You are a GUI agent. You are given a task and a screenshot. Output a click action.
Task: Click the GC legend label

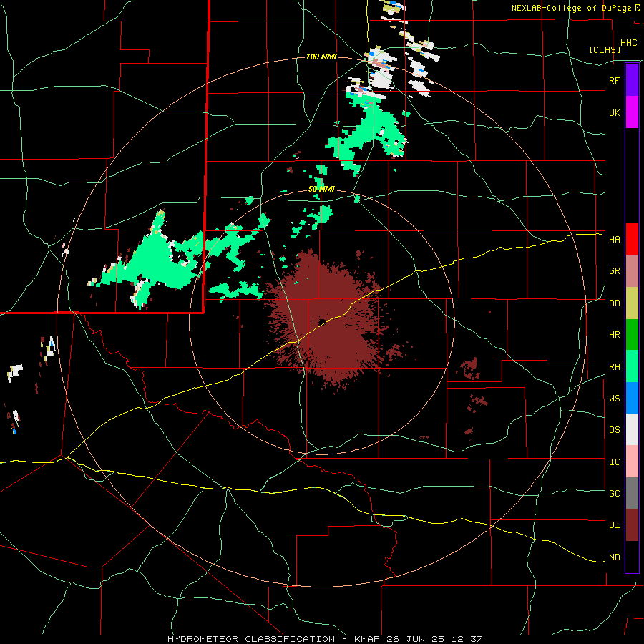(x=614, y=494)
